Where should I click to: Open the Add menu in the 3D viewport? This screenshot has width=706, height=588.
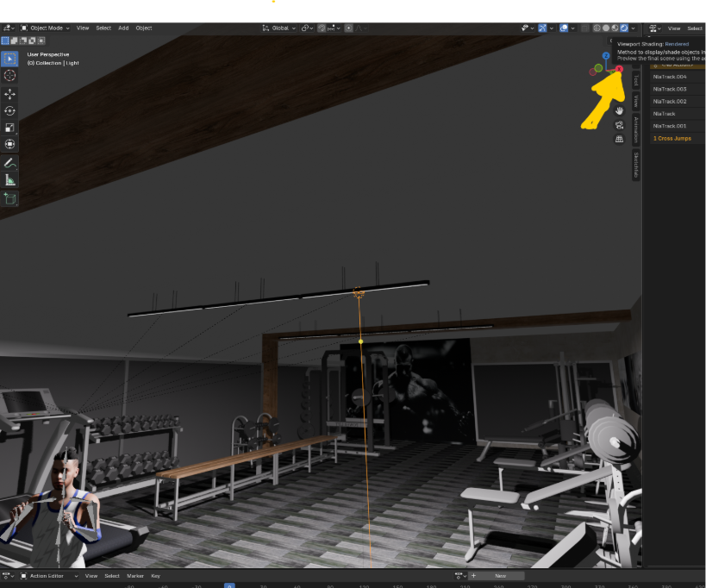coord(123,27)
